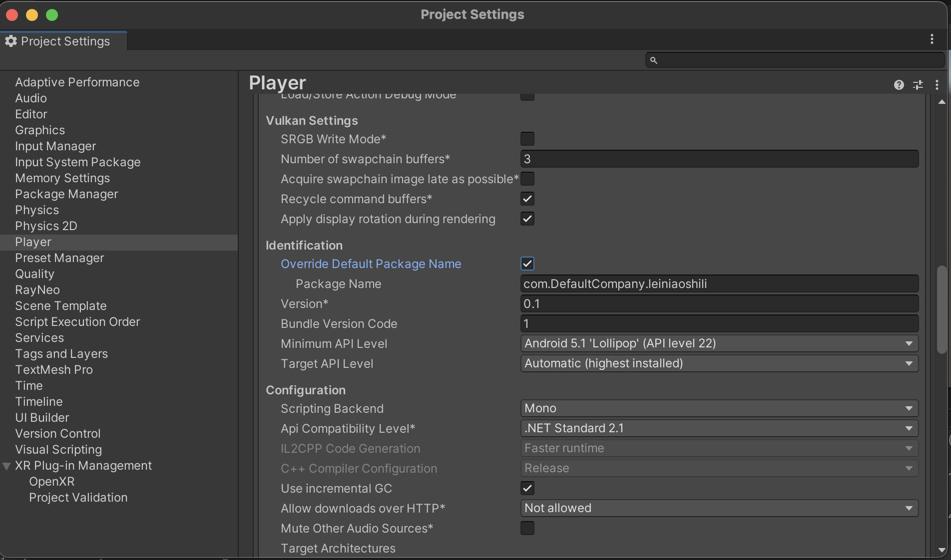Image resolution: width=951 pixels, height=560 pixels.
Task: Open the Player presets slider icon
Action: point(918,85)
